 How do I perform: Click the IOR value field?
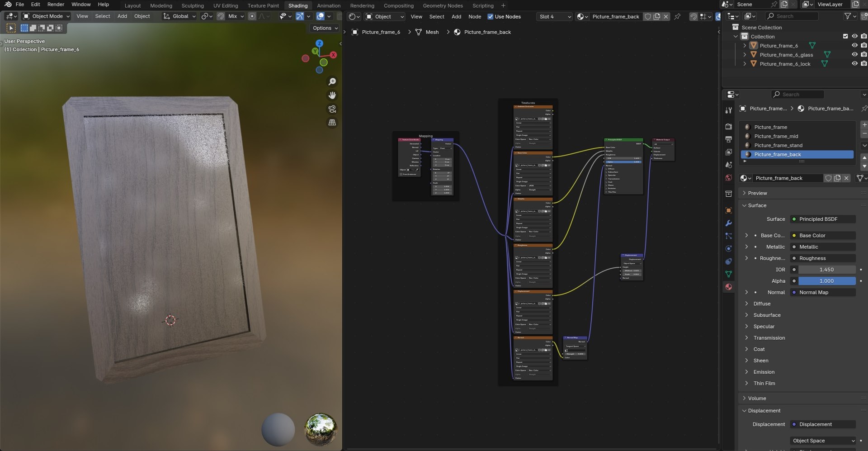(x=827, y=270)
